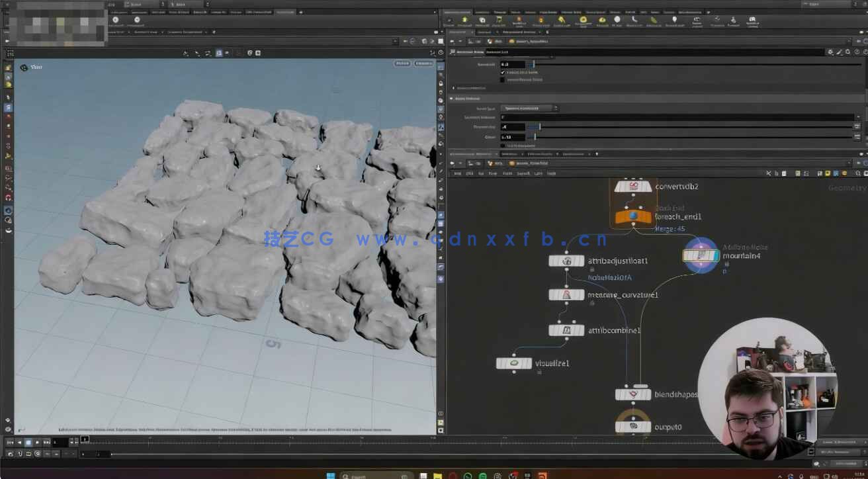868x479 pixels.
Task: Click the Windows Start button on taskbar
Action: click(x=330, y=475)
